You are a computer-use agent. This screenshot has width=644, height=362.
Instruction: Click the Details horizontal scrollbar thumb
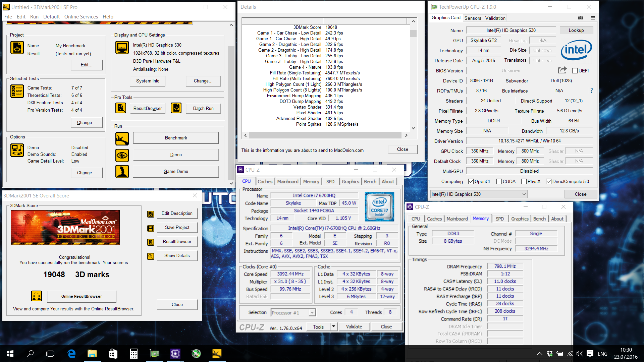(325, 135)
